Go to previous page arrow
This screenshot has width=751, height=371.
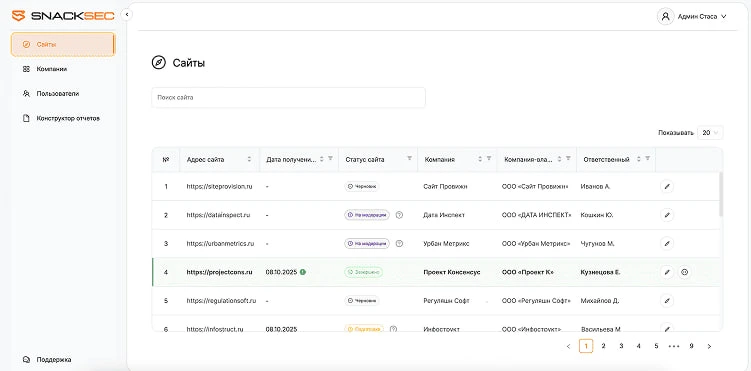[569, 346]
